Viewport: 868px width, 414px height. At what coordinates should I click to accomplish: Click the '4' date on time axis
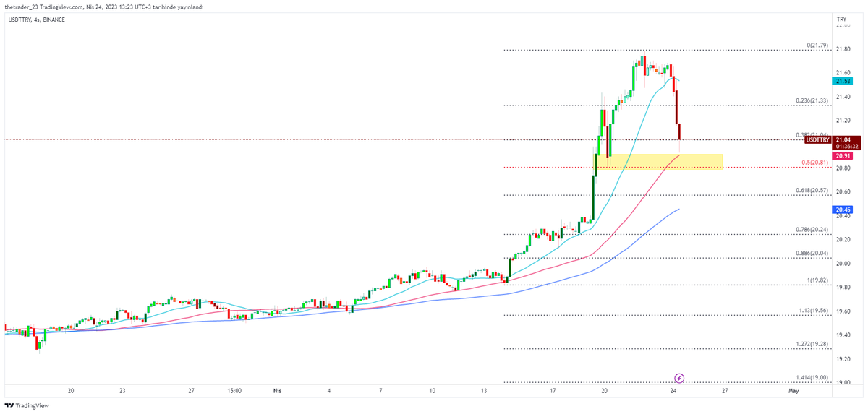[x=328, y=391]
